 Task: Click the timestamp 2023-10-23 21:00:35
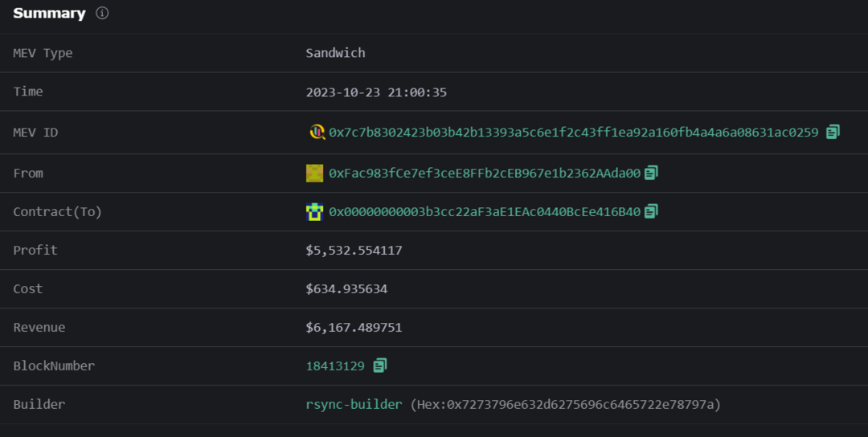pos(376,92)
